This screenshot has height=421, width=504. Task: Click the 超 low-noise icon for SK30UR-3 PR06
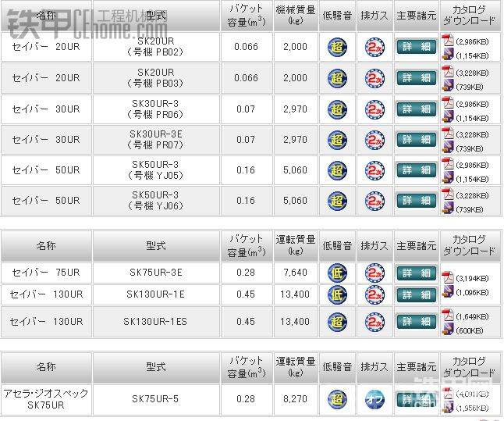(337, 109)
